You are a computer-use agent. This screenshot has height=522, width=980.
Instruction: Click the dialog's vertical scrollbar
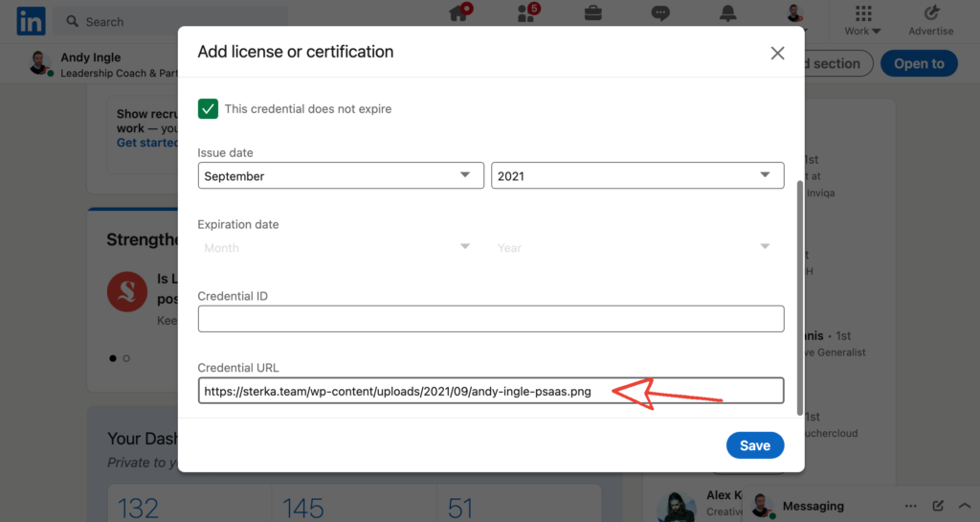tap(799, 298)
